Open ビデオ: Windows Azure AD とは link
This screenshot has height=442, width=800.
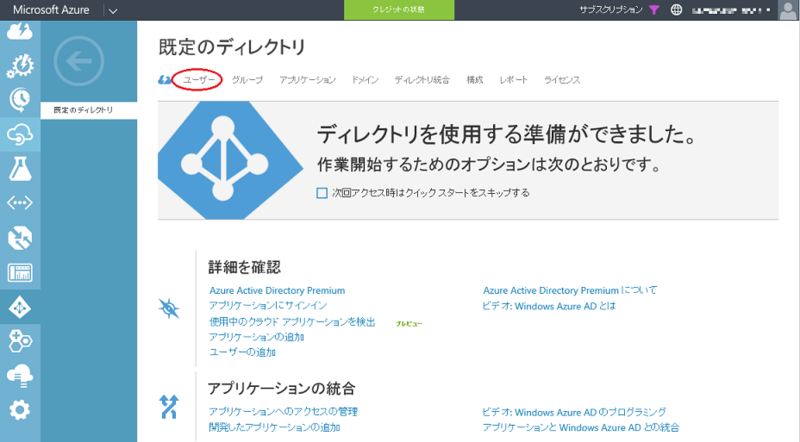(549, 306)
